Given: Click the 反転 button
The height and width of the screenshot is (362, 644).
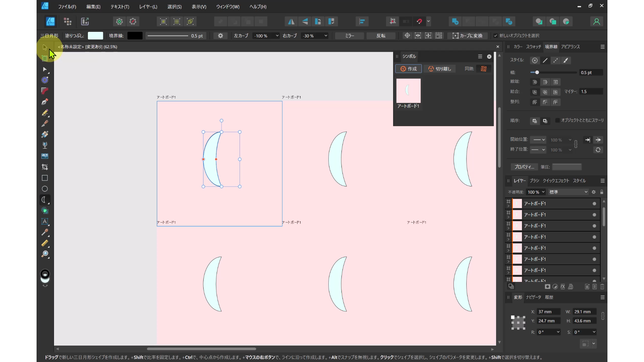Looking at the screenshot, I should click(381, 36).
